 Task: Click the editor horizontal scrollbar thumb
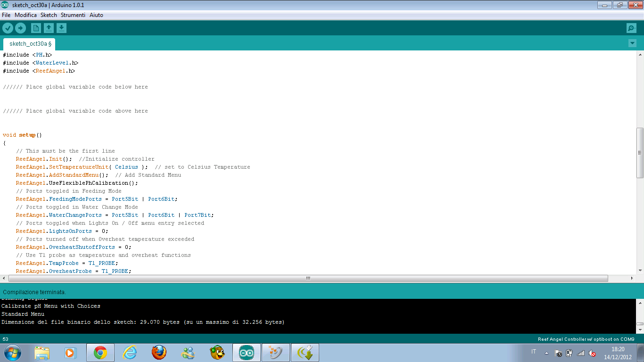(308, 278)
